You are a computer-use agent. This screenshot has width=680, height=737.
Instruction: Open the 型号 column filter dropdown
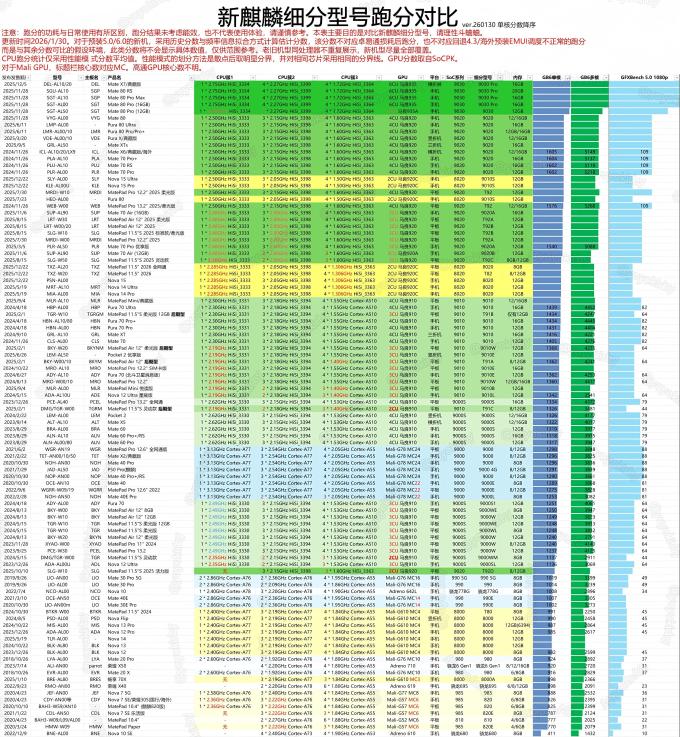[x=81, y=77]
